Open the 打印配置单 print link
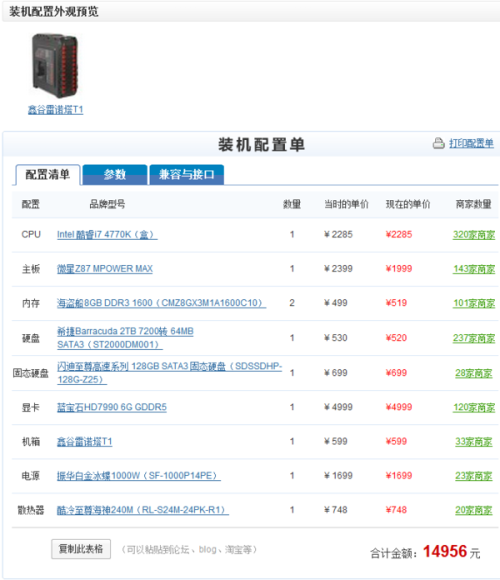The width and height of the screenshot is (500, 580). [471, 143]
